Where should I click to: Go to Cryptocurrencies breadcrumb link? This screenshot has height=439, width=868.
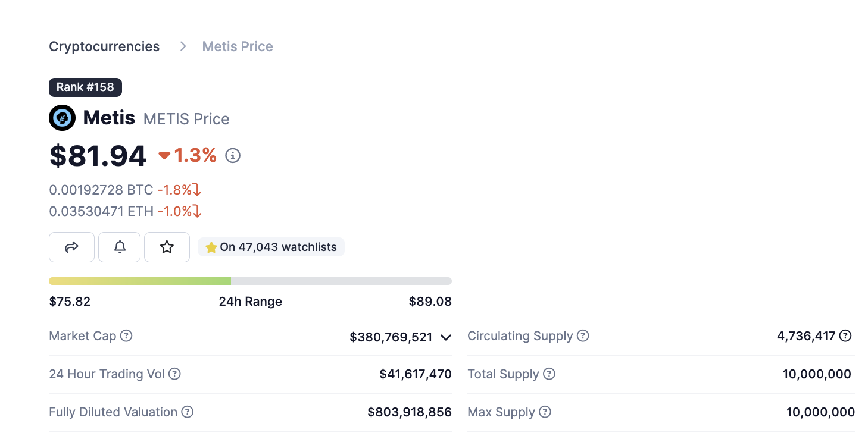point(104,46)
